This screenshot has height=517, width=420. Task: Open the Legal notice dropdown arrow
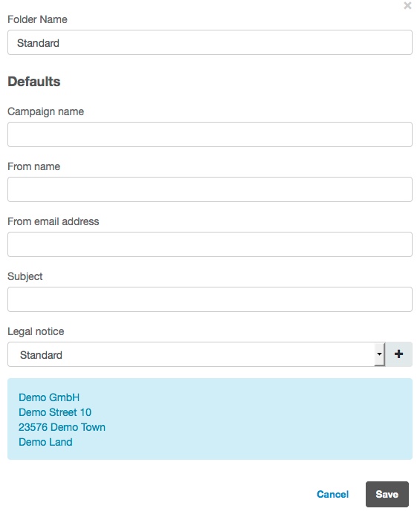[x=379, y=354]
